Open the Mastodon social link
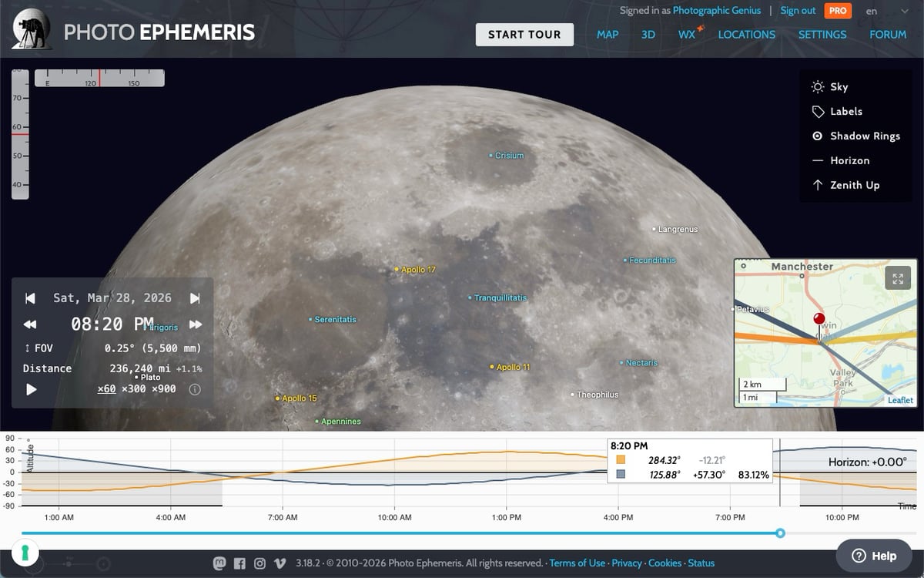 tap(219, 563)
